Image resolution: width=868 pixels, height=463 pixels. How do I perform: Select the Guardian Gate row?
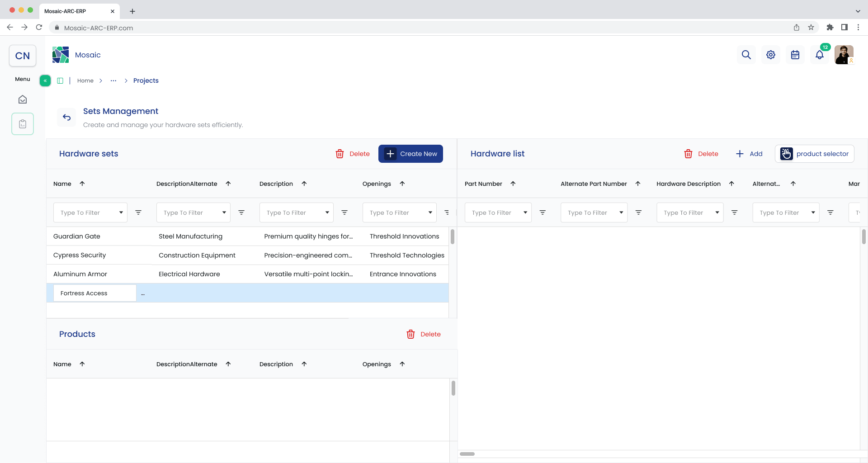[x=247, y=236]
